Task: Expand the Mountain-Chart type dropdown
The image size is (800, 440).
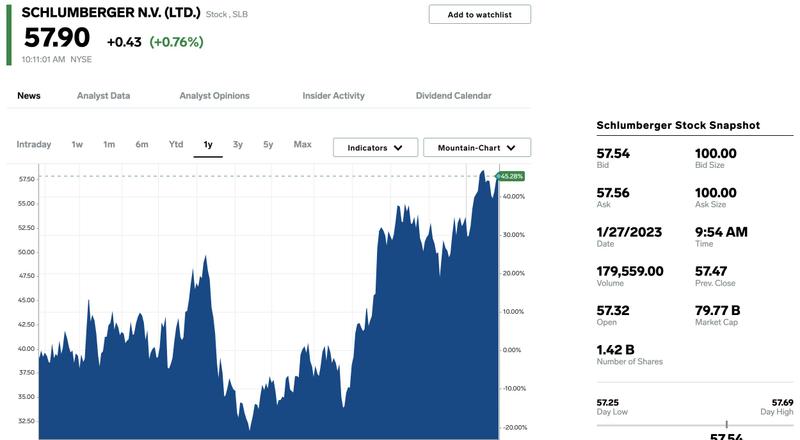Action: (x=477, y=148)
